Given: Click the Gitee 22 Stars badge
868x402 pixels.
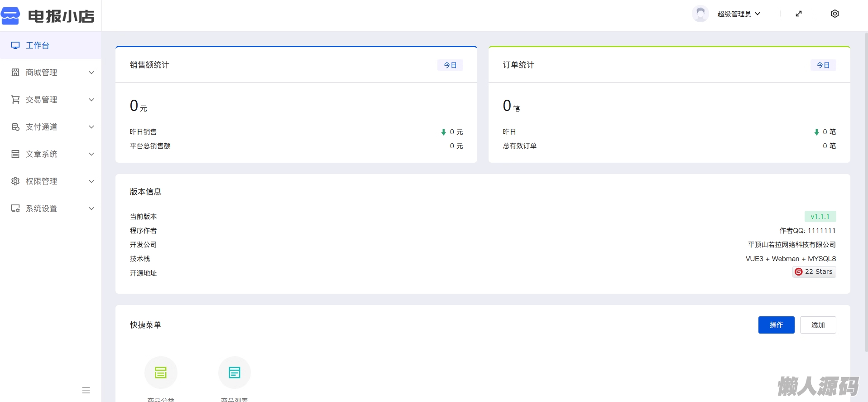Looking at the screenshot, I should pyautogui.click(x=814, y=271).
